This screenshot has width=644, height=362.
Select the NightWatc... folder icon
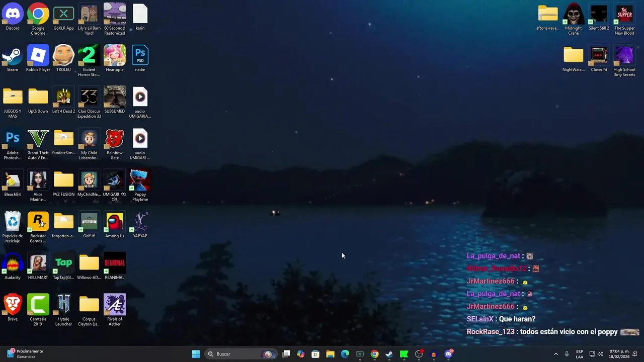point(574,58)
